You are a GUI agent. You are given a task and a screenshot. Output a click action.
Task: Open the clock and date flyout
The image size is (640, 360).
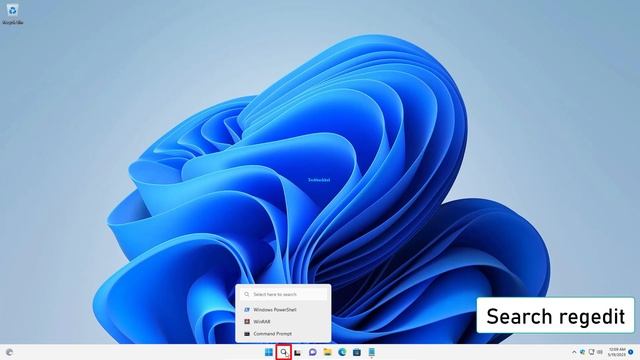click(617, 352)
